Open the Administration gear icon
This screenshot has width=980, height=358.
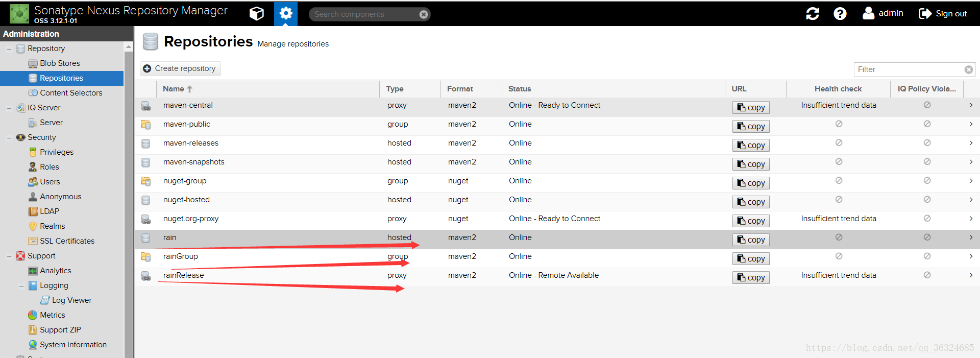tap(286, 14)
